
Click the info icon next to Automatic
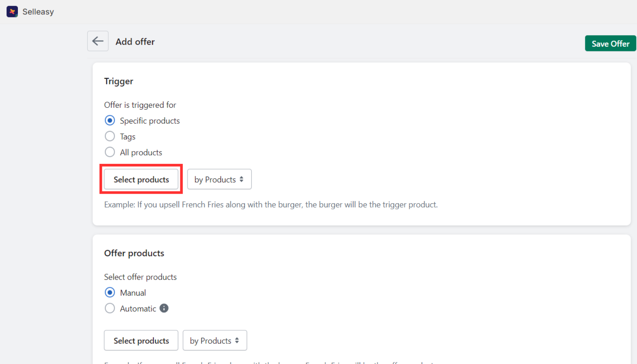click(164, 308)
